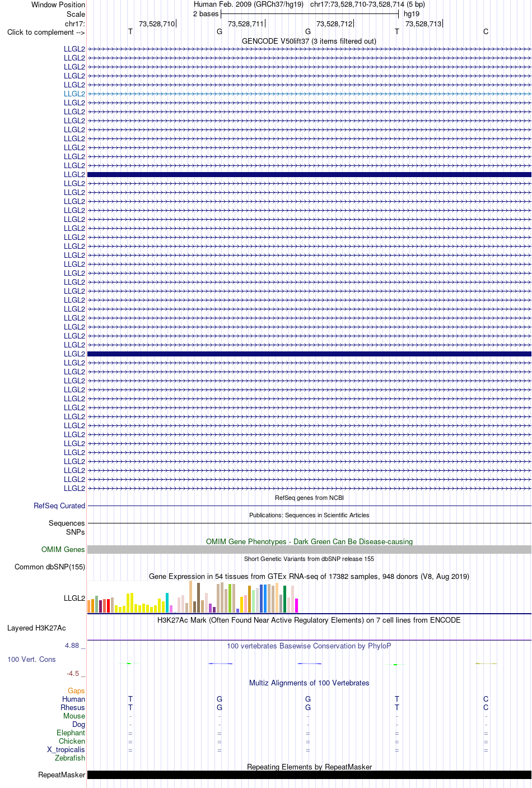
Task: Click the 'Sequences' track label
Action: (67, 523)
